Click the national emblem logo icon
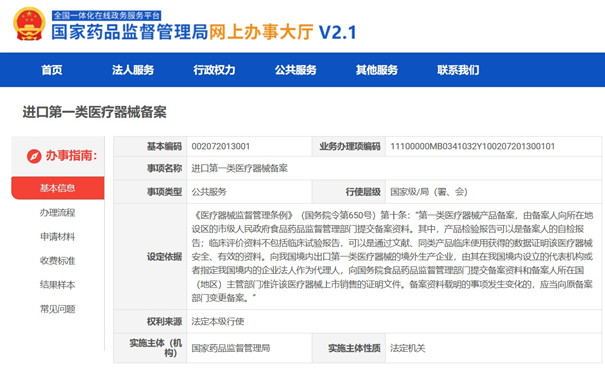Viewport: 605px width, 375px height. coord(29,24)
